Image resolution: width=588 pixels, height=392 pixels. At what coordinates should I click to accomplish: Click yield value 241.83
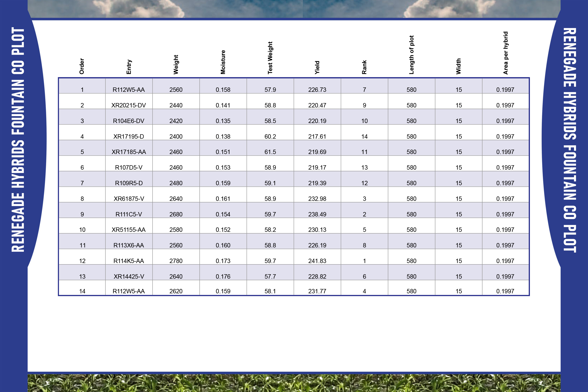[x=317, y=261]
